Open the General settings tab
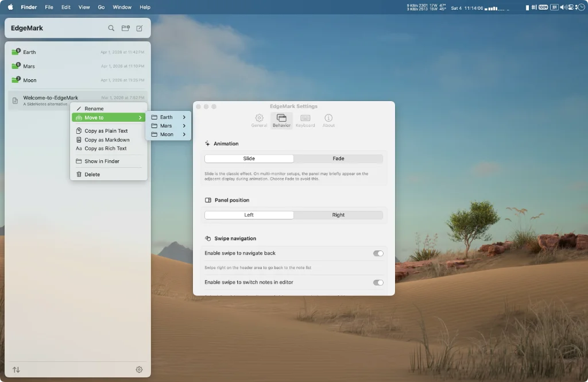Screen dimensions: 588x382 pos(259,121)
